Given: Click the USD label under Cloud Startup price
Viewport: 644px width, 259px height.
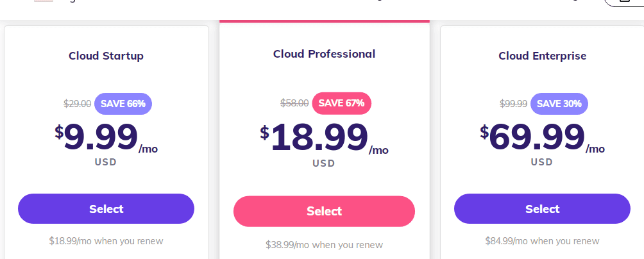Looking at the screenshot, I should point(106,162).
